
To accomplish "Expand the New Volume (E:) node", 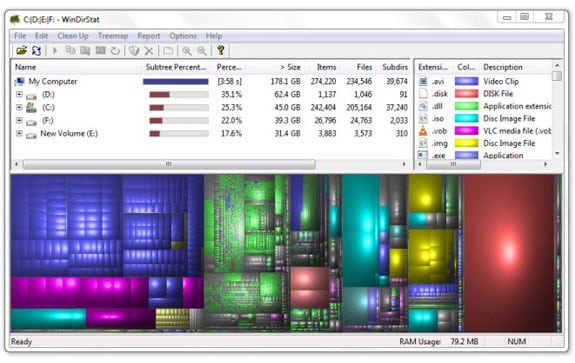I will pos(19,133).
